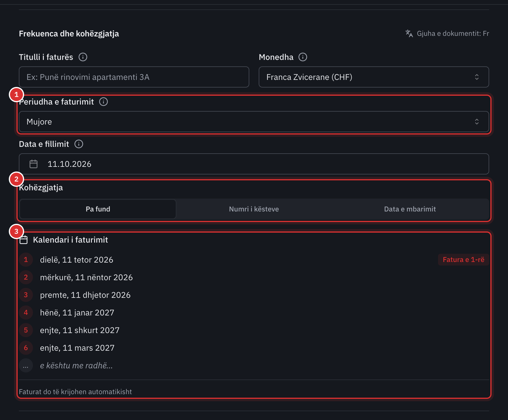Click the calendar icon in the start date field

coord(34,164)
